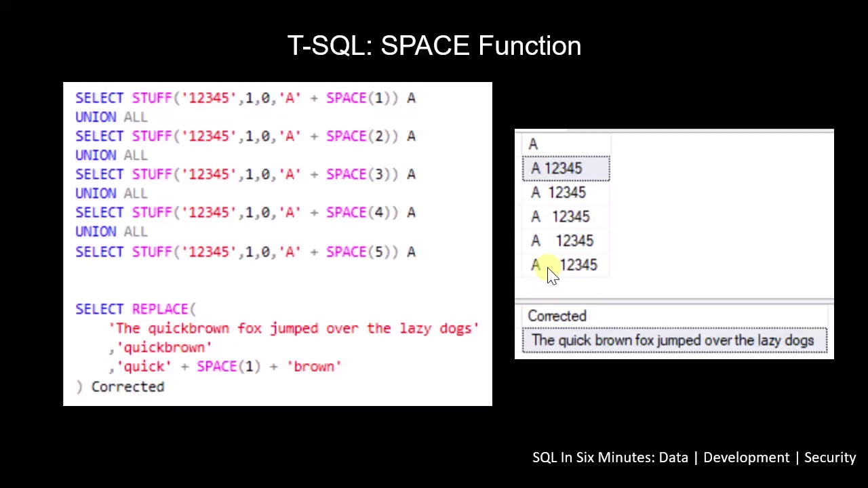Screen dimensions: 868x488
Task: Click the ') Corrected' alias line
Action: 120,387
